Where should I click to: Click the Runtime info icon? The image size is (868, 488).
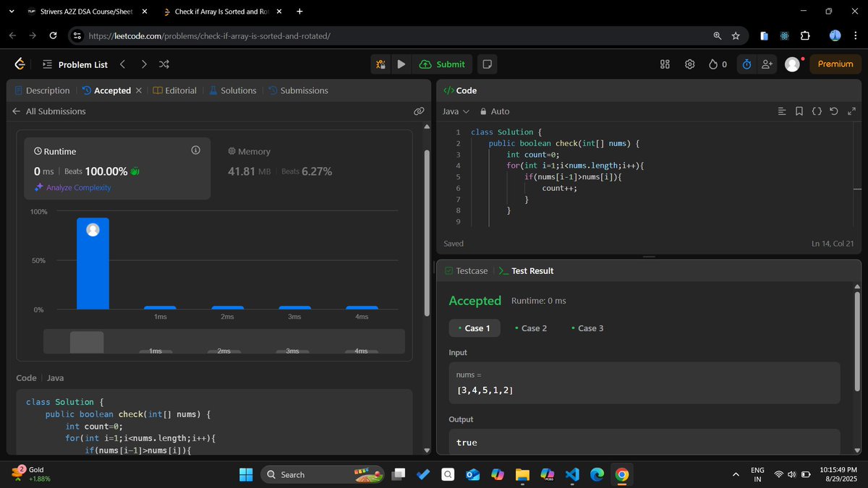[195, 150]
